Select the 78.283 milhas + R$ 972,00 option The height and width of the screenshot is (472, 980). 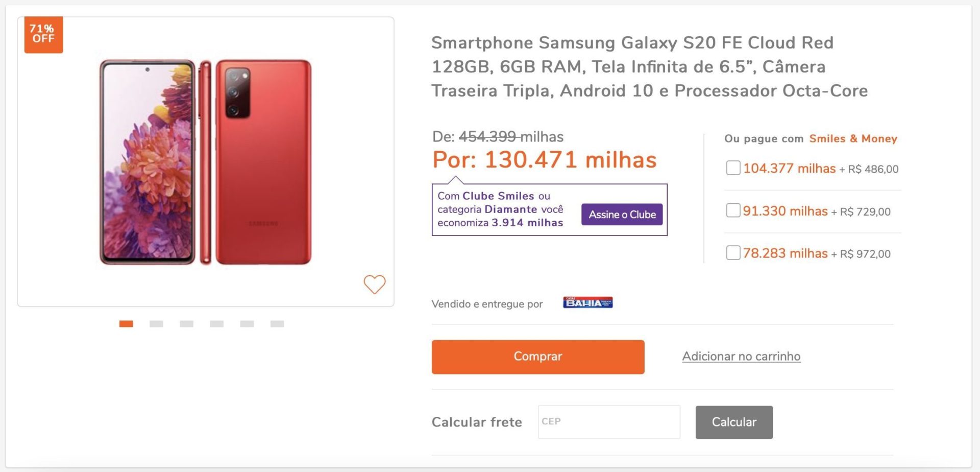pos(733,253)
